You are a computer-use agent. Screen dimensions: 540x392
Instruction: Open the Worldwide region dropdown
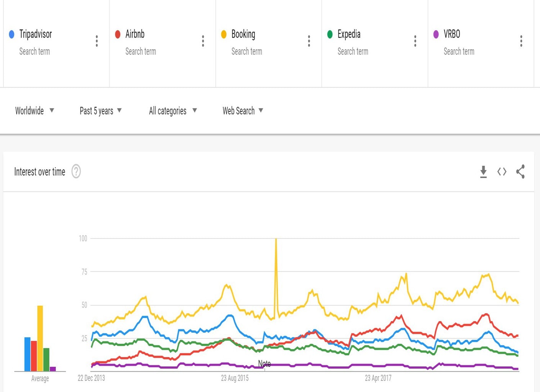34,111
